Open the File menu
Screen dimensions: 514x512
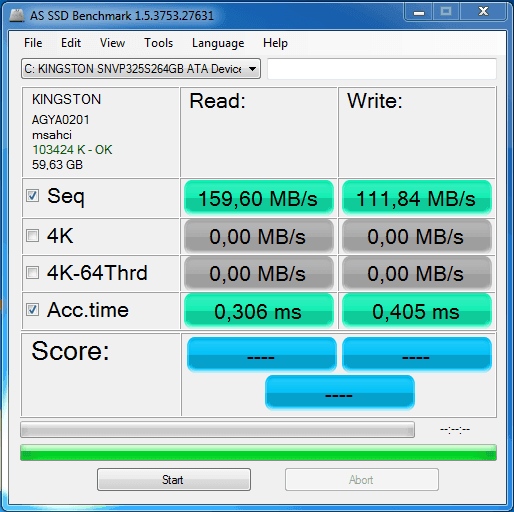tap(33, 43)
